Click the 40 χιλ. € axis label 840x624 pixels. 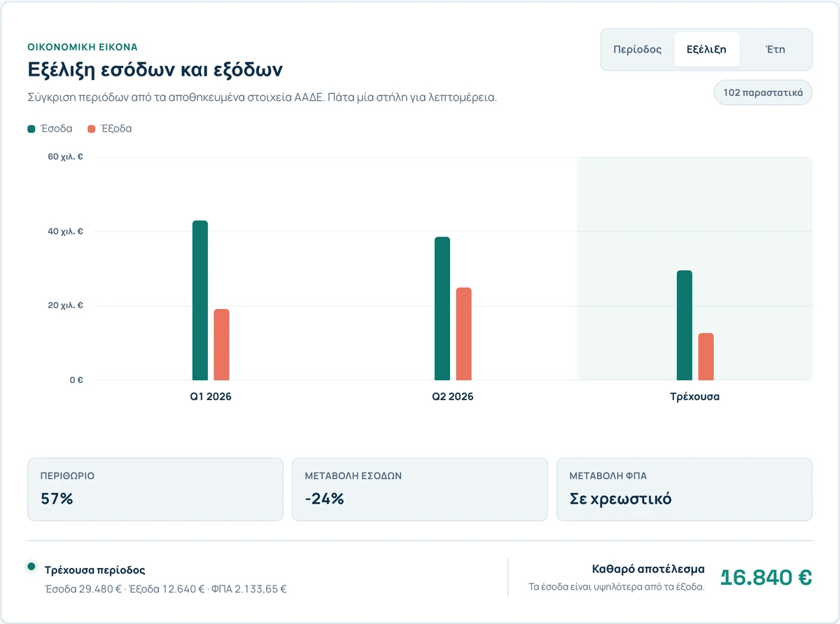coord(66,231)
